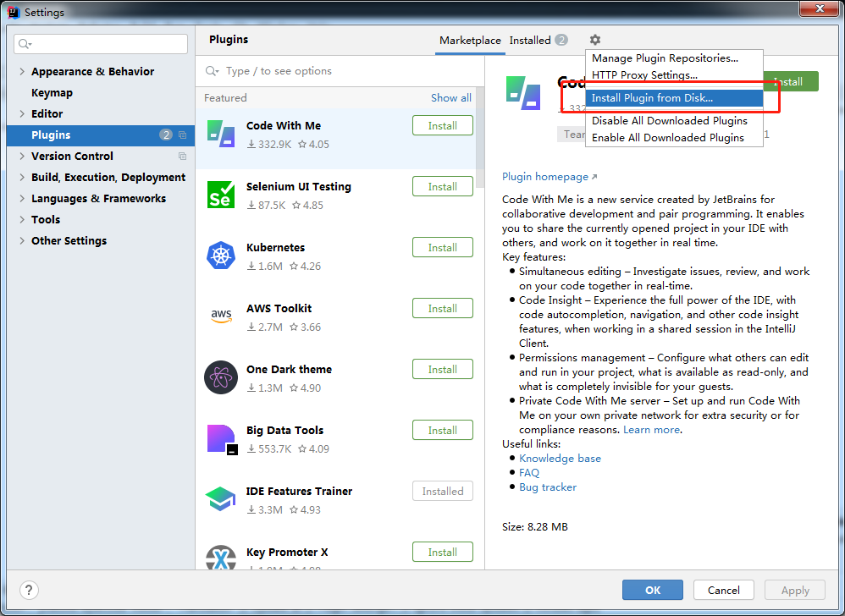This screenshot has height=616, width=845.
Task: Click the copy icon next to Plugins
Action: pos(182,135)
